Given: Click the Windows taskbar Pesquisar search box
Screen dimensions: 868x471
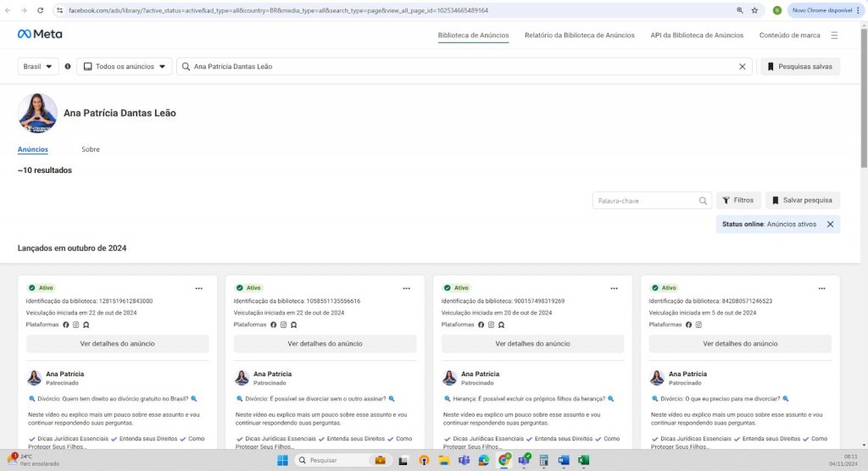Looking at the screenshot, I should point(342,460).
